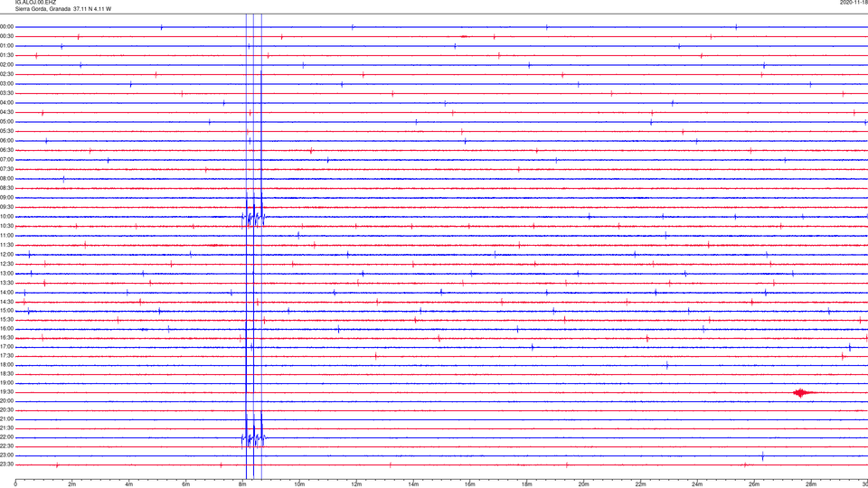This screenshot has height=488, width=868.
Task: Click the 20m tick label on time axis
Action: (x=584, y=484)
